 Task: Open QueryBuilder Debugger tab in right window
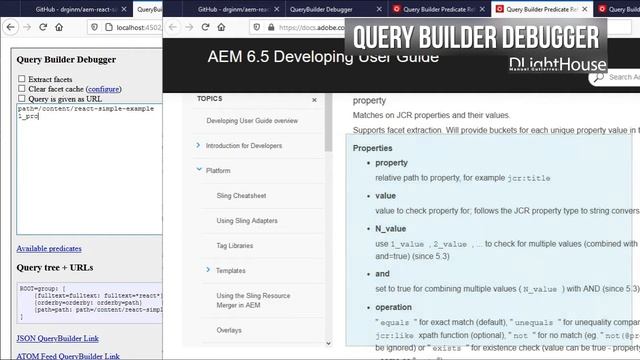point(335,9)
